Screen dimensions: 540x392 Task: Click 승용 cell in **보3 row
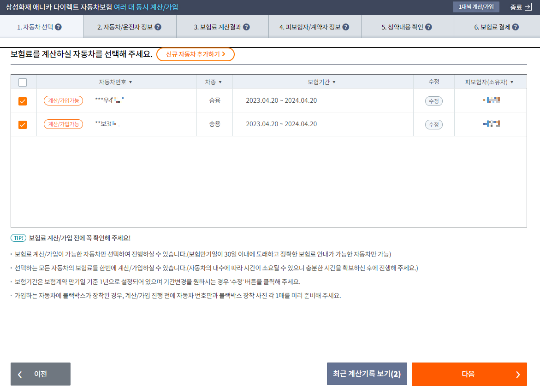pos(214,124)
